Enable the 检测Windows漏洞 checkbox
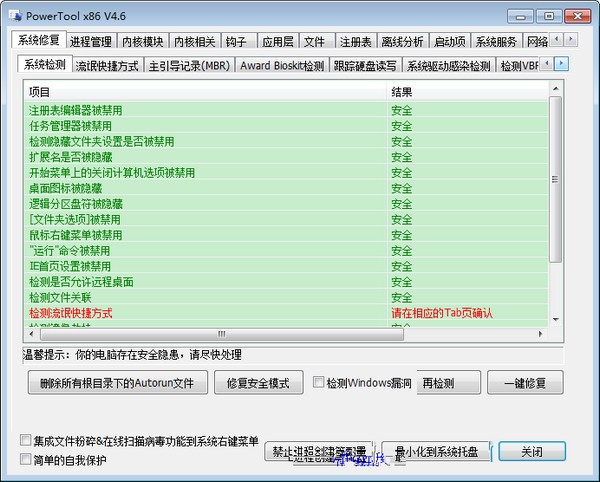 click(318, 382)
